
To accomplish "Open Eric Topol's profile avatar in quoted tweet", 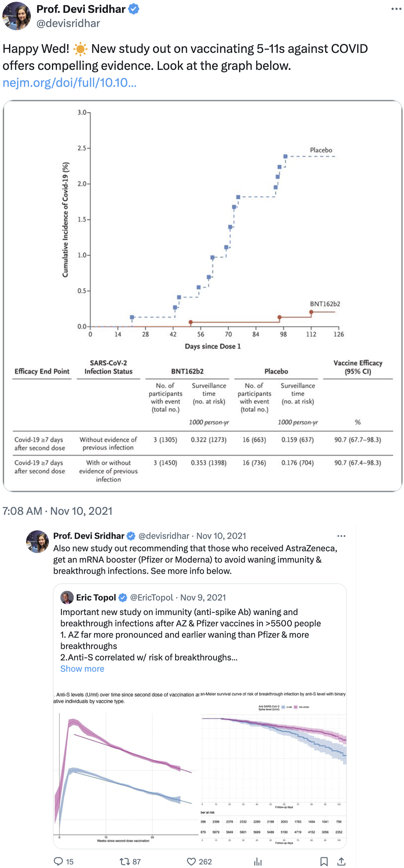I will pyautogui.click(x=67, y=597).
